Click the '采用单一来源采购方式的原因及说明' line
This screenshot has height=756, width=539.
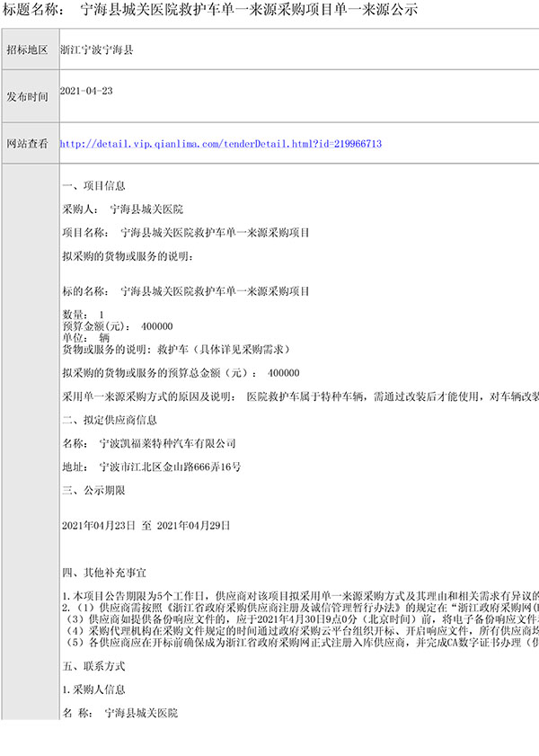(301, 396)
